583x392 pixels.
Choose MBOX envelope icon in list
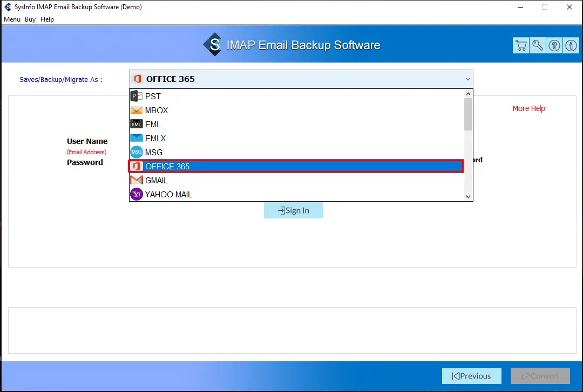(137, 111)
